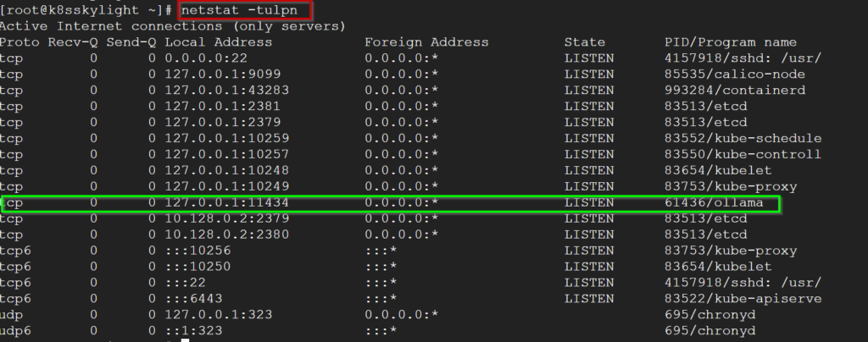Select tcp6 local address ':::22'
Viewport: 868px width, 342px height.
tap(186, 283)
